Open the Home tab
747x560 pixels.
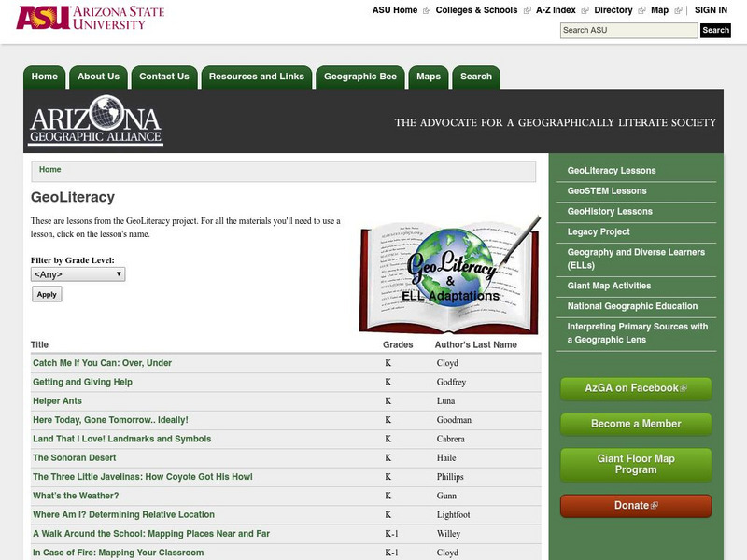(x=44, y=77)
